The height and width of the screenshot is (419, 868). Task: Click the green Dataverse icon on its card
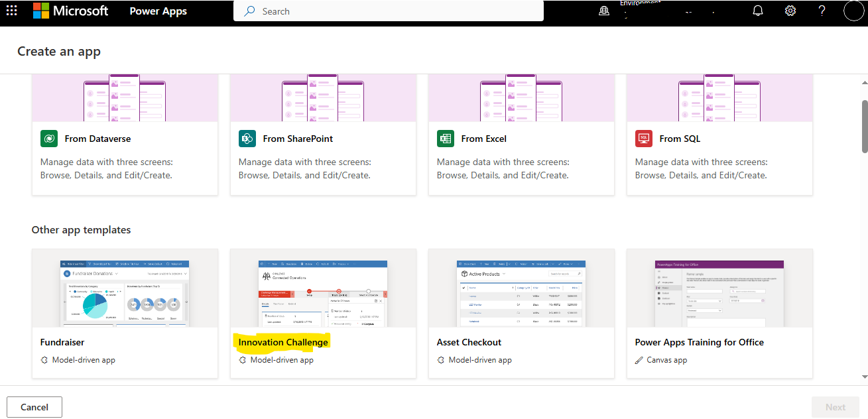[x=48, y=139]
